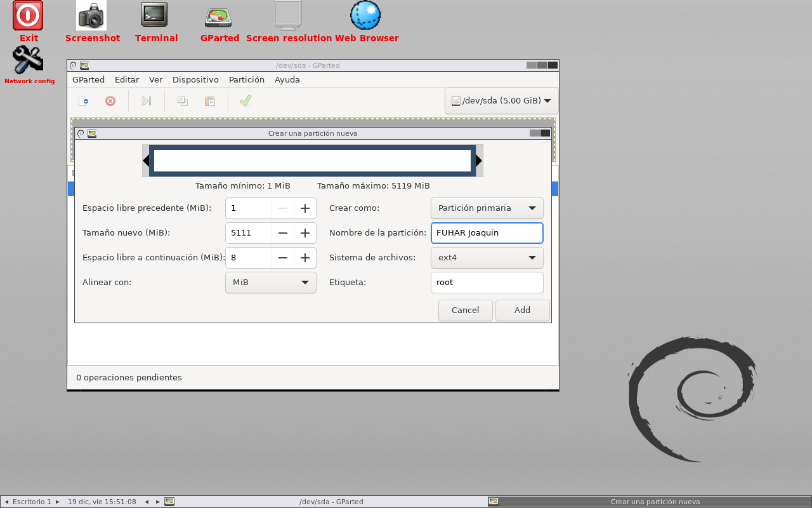Screen dimensions: 812x508
Task: Open the Network config tools icon
Action: pos(29,61)
